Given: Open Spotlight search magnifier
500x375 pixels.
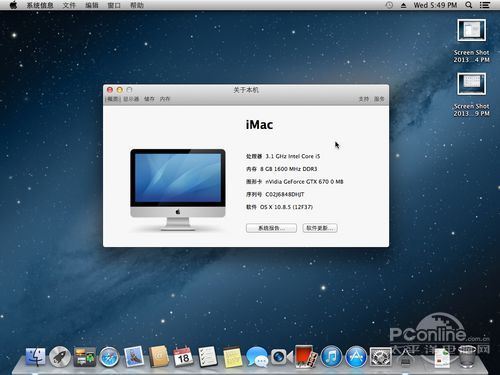Looking at the screenshot, I should click(468, 5).
